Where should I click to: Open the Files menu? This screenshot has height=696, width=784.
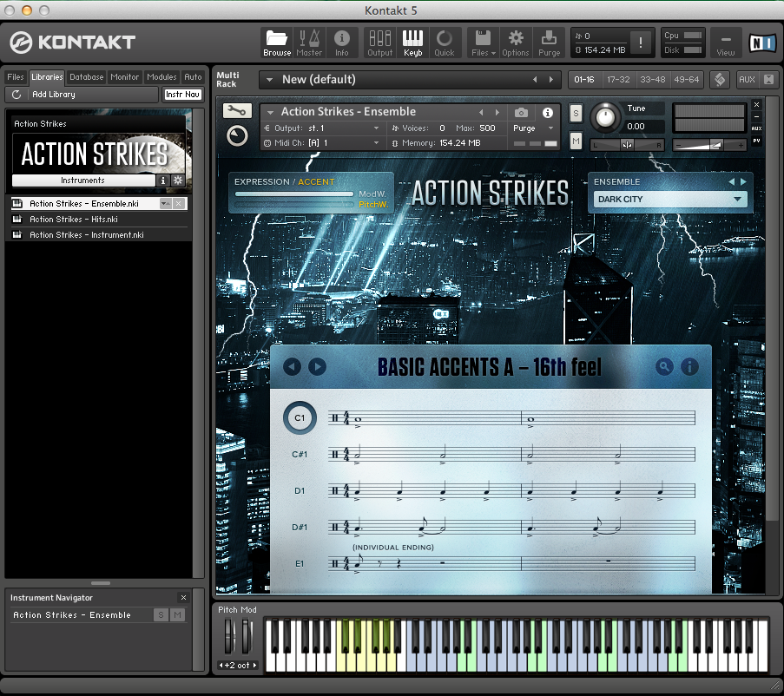[483, 43]
